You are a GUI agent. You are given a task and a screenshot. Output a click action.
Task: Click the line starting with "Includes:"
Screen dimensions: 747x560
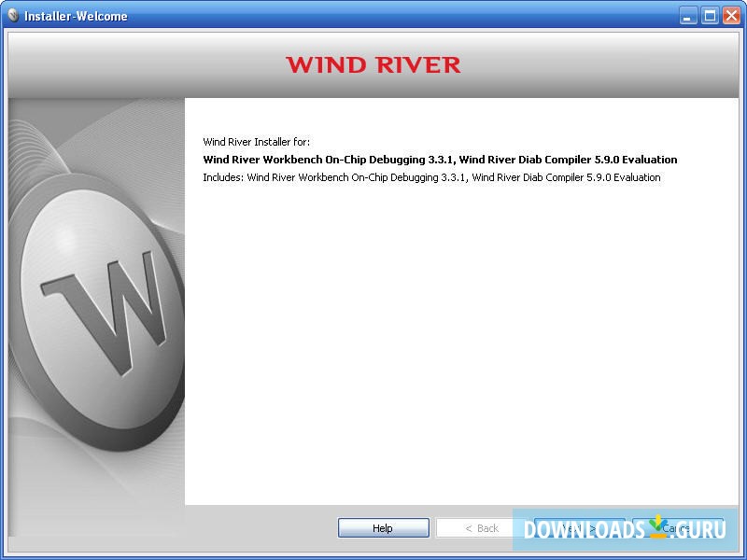tap(431, 177)
